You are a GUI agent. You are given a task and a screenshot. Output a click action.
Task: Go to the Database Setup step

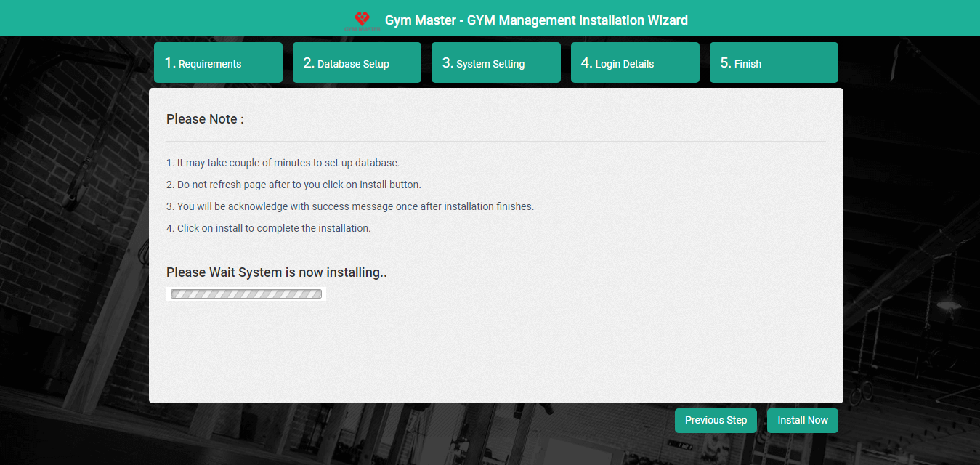click(x=357, y=63)
